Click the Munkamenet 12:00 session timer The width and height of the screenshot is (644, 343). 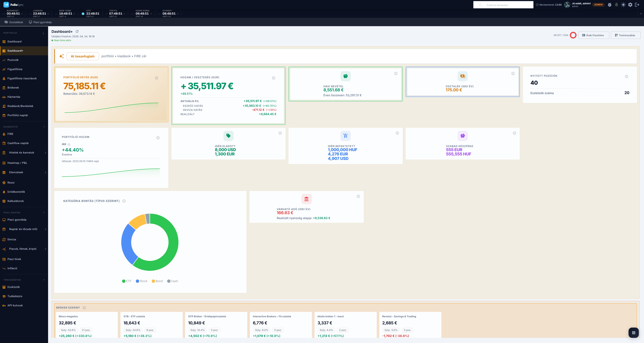click(x=549, y=5)
